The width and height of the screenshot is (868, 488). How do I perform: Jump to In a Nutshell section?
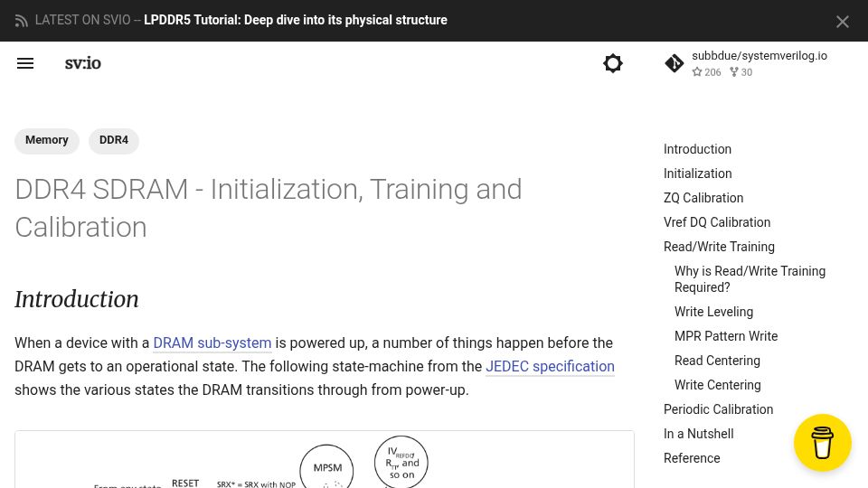699,433
